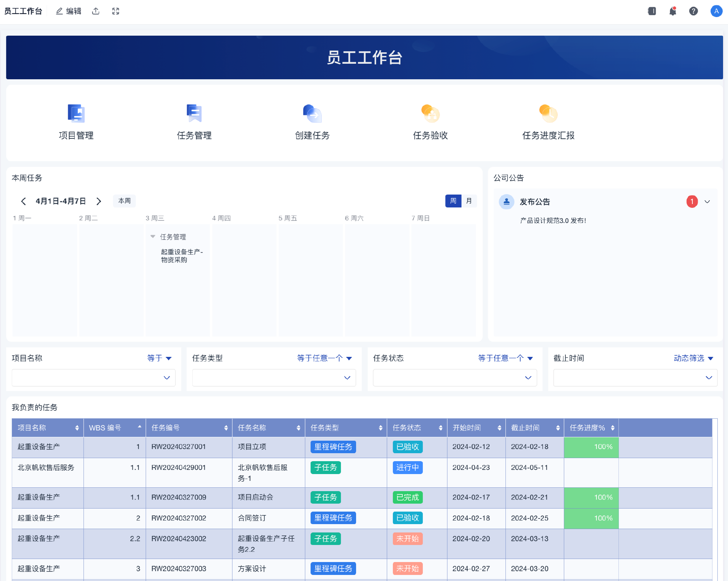Click the 创建任务 icon

point(312,113)
